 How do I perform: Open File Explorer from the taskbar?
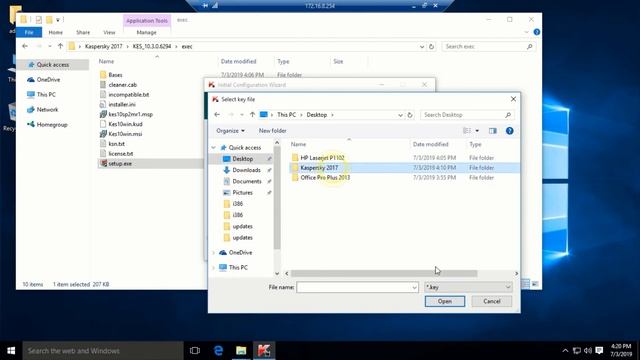[241, 351]
